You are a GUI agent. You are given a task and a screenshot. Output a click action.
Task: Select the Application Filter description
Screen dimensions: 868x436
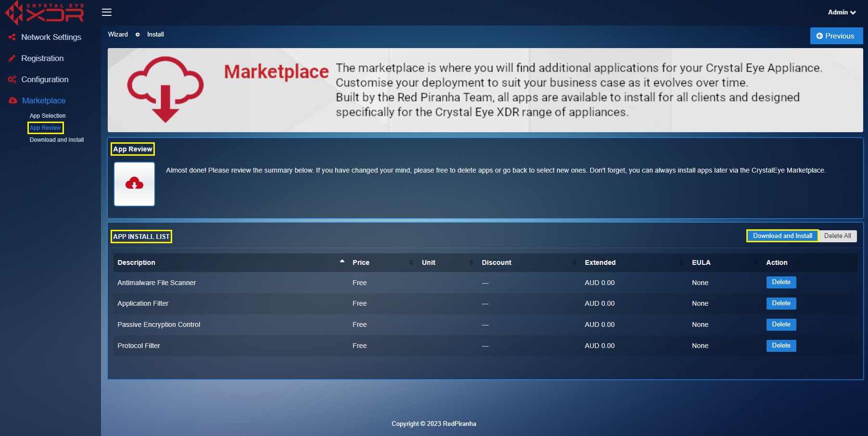(x=143, y=303)
